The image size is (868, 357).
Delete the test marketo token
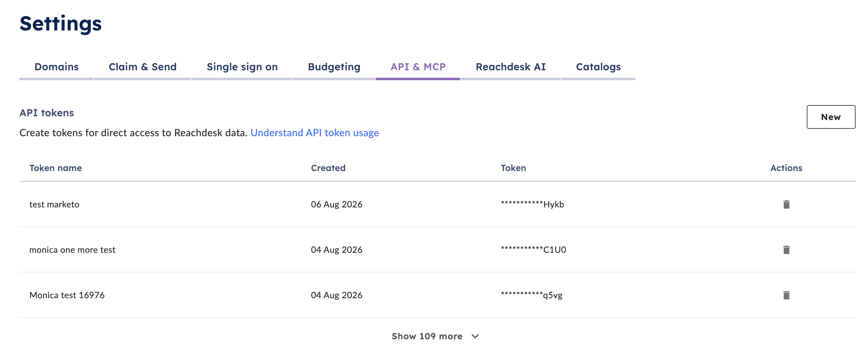point(786,204)
